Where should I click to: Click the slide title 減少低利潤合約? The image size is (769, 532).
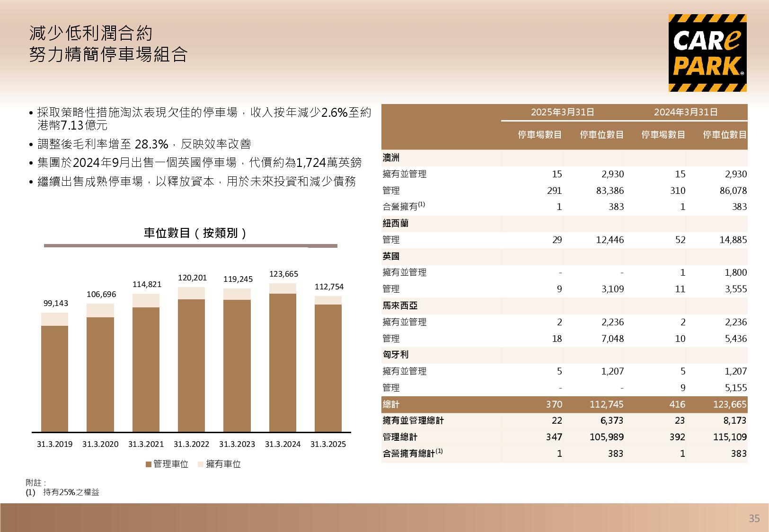pos(91,34)
